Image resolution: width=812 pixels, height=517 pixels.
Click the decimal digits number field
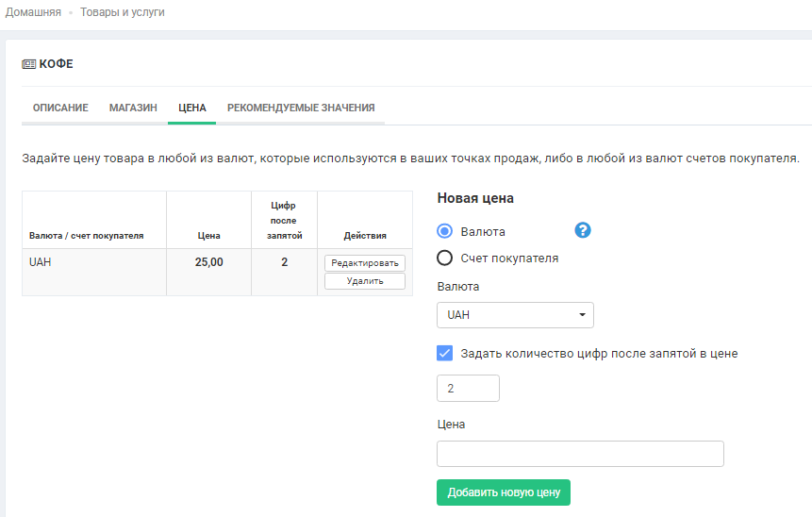(468, 389)
